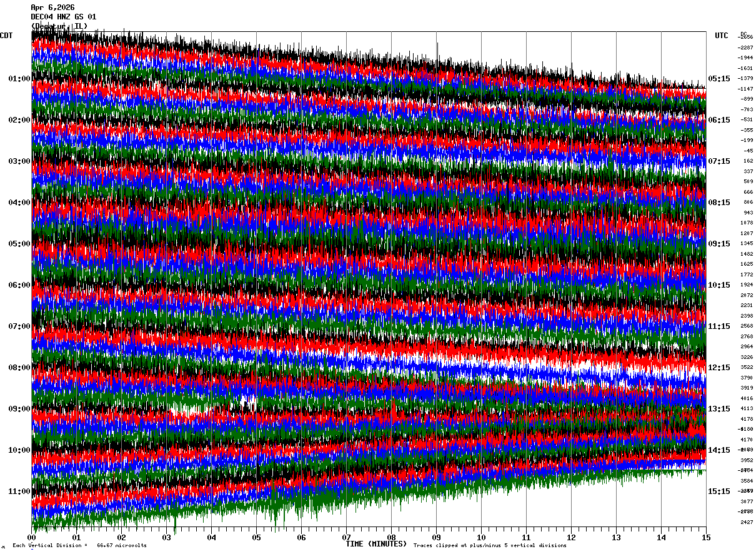The width and height of the screenshot is (756, 554).
Task: Click the "05:00" CDT row label
Action: [x=19, y=244]
